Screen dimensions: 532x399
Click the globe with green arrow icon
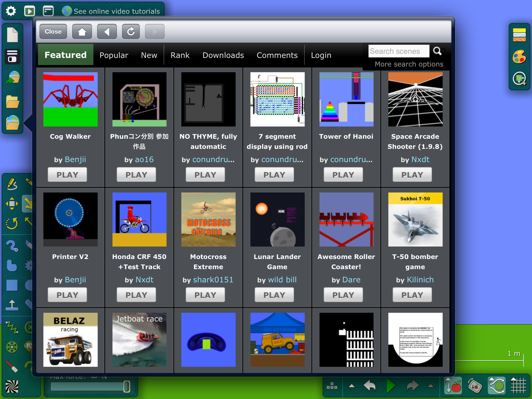click(x=12, y=78)
